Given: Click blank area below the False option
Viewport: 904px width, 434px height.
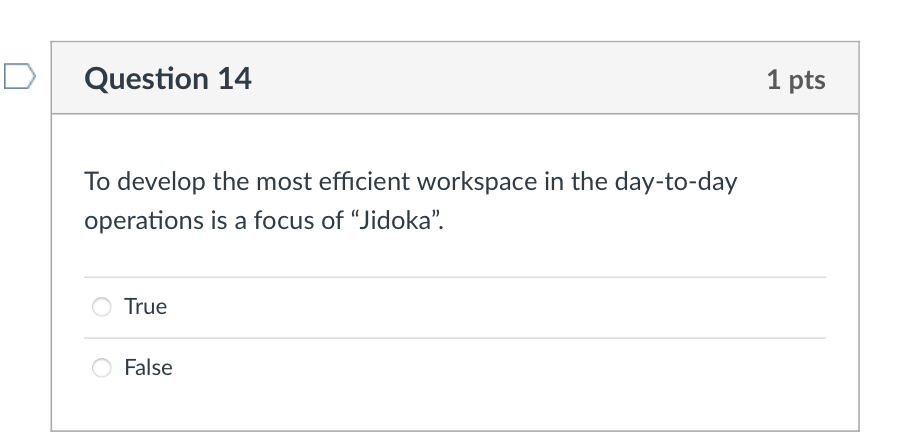Looking at the screenshot, I should 455,408.
